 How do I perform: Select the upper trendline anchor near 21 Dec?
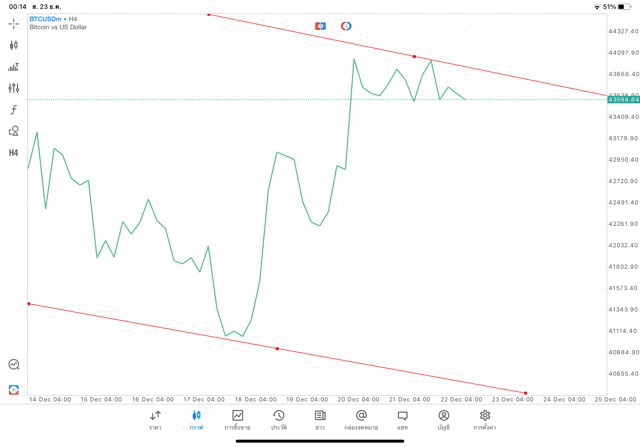[x=414, y=56]
